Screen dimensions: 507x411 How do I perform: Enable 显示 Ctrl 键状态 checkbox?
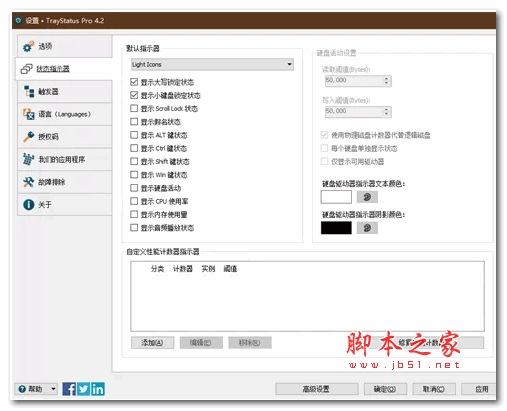pos(134,148)
